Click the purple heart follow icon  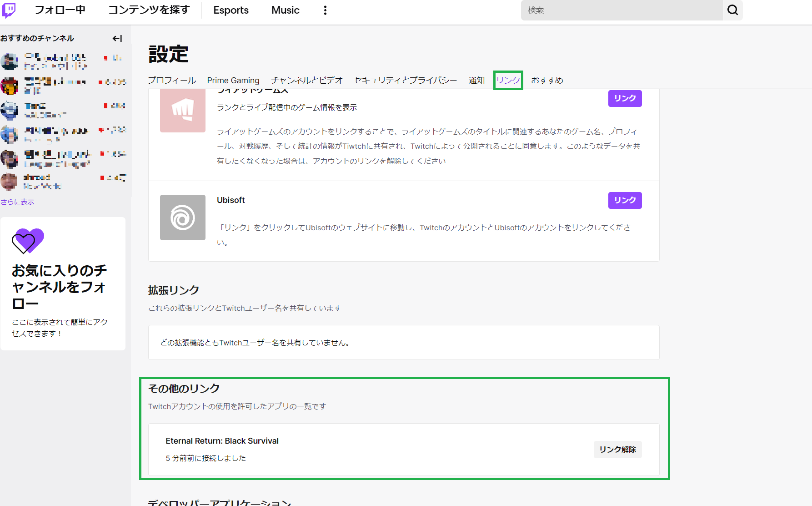[28, 241]
